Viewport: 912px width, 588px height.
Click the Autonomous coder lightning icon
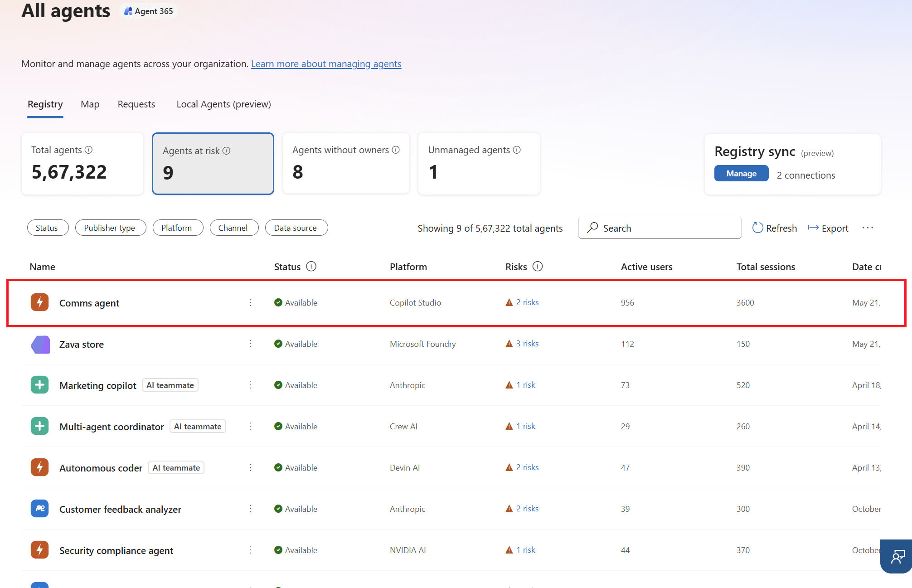(40, 467)
